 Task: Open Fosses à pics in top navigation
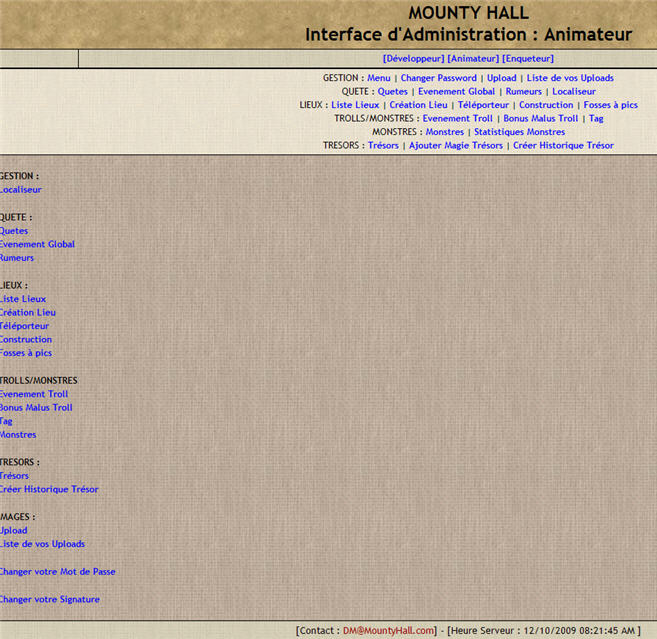(610, 105)
